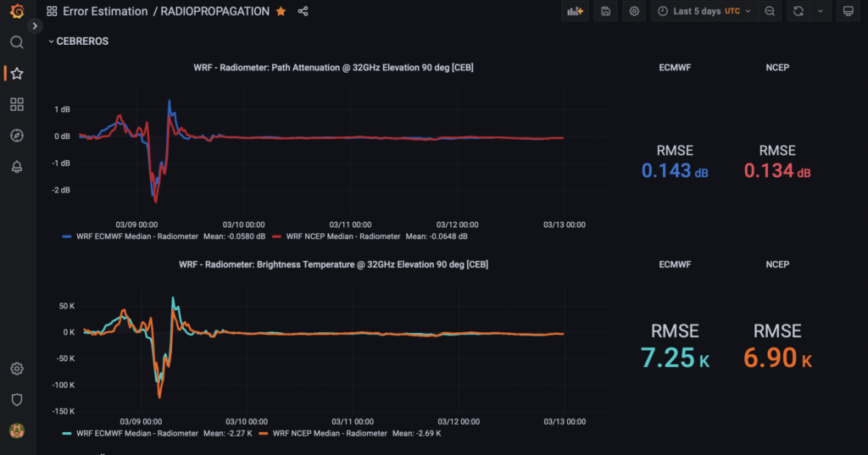Open Configuration gear in sidebar
This screenshot has width=868, height=455.
(x=17, y=369)
